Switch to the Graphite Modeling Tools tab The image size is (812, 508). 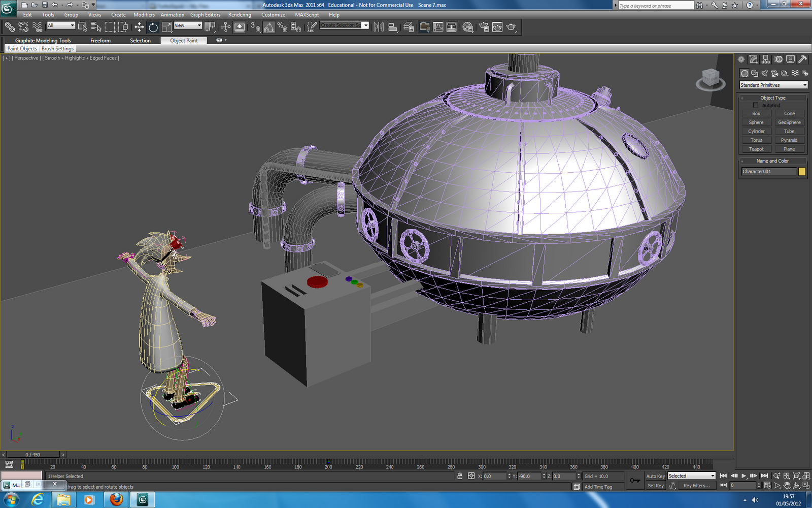43,41
